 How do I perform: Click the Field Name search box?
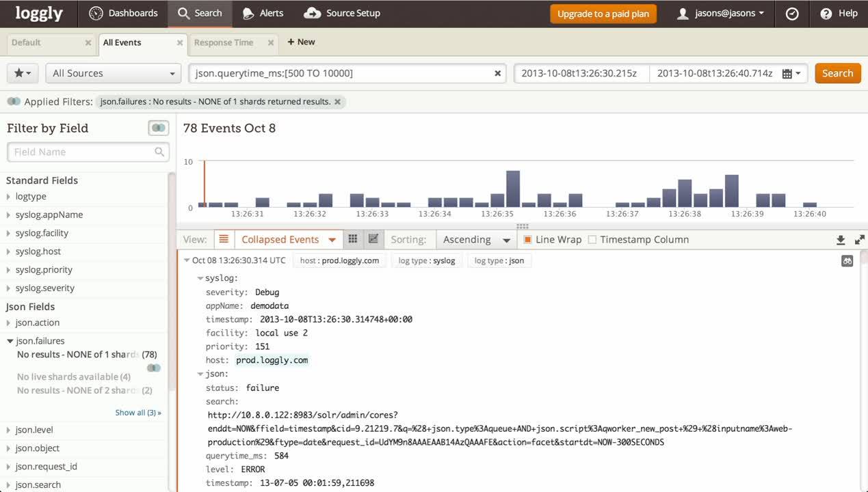point(88,152)
